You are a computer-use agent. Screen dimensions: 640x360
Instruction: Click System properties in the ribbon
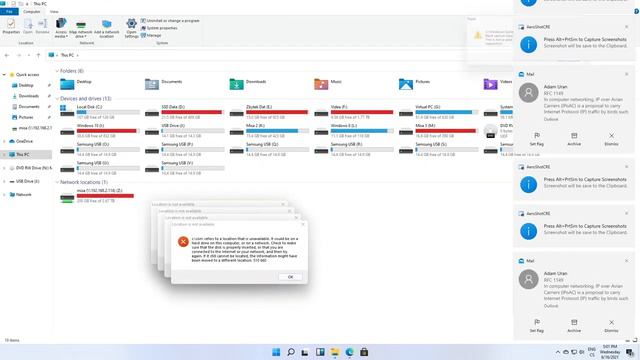coord(159,28)
